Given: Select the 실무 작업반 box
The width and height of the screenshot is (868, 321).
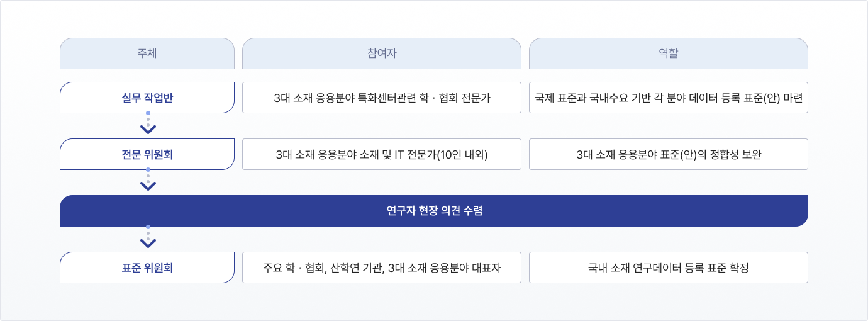Looking at the screenshot, I should click(x=147, y=98).
